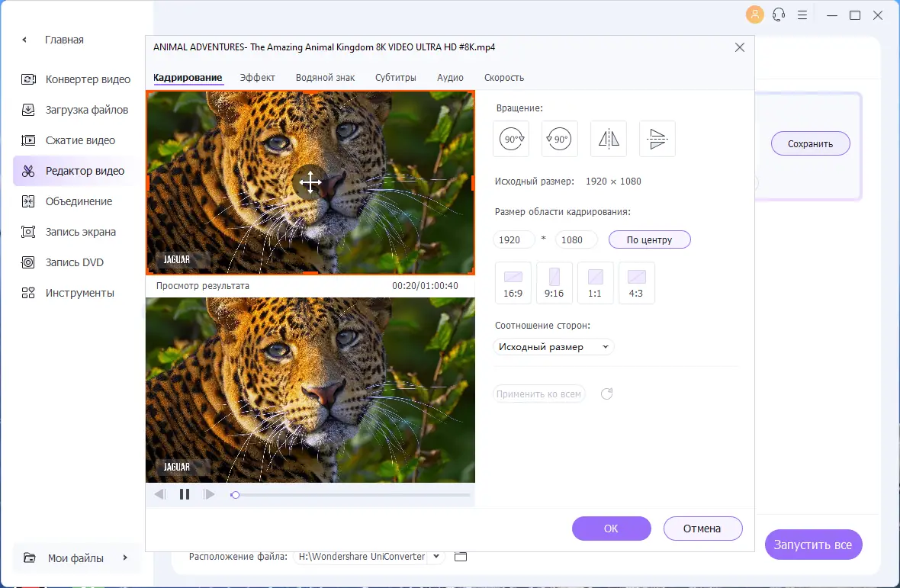Image resolution: width=900 pixels, height=588 pixels.
Task: Flip video horizontally
Action: click(609, 139)
